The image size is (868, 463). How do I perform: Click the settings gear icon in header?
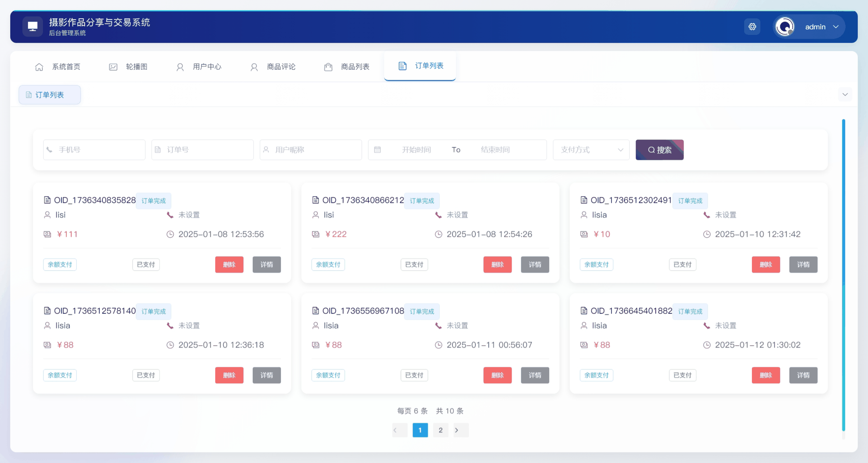click(752, 27)
